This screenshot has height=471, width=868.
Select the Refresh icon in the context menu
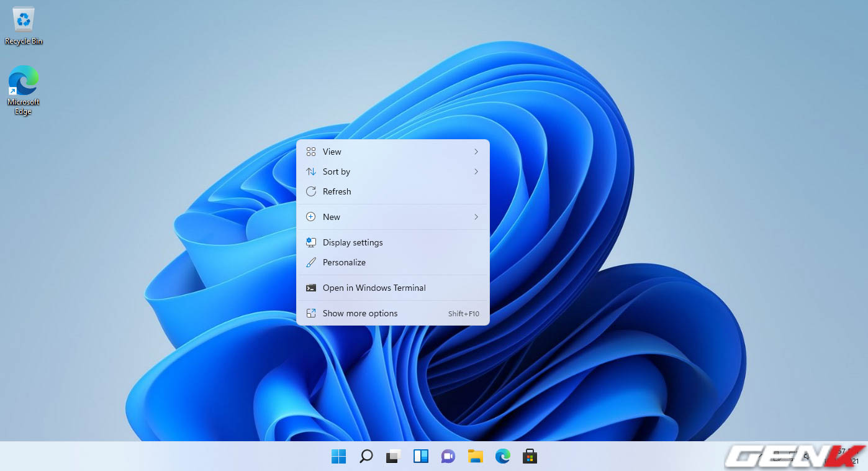(x=311, y=191)
